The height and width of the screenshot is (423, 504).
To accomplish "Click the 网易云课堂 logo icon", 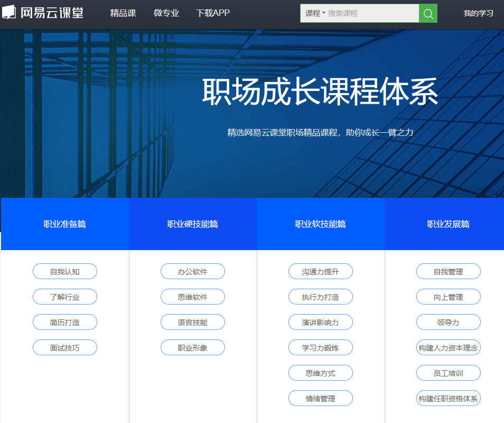I will click(x=10, y=12).
